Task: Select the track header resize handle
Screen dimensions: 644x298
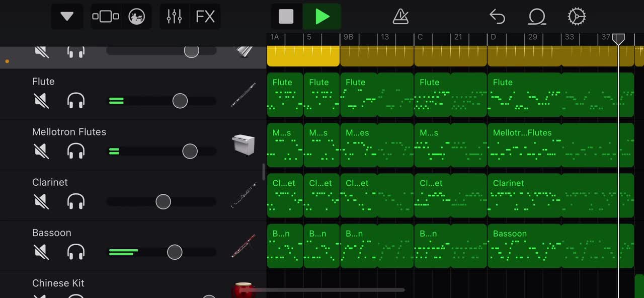Action: 264,172
